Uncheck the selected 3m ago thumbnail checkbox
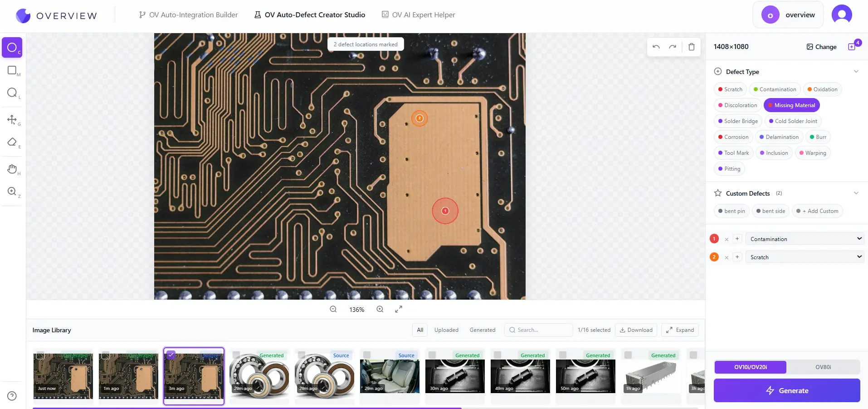The height and width of the screenshot is (409, 868). pyautogui.click(x=171, y=355)
